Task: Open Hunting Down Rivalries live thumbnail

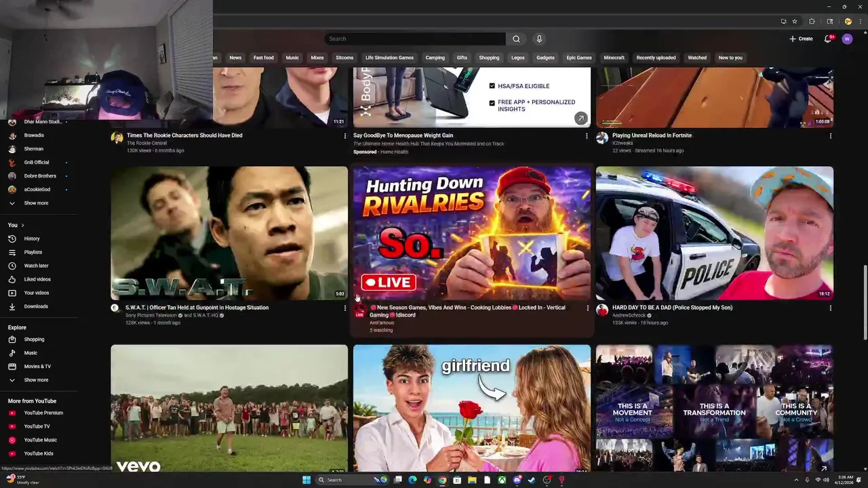Action: click(472, 233)
